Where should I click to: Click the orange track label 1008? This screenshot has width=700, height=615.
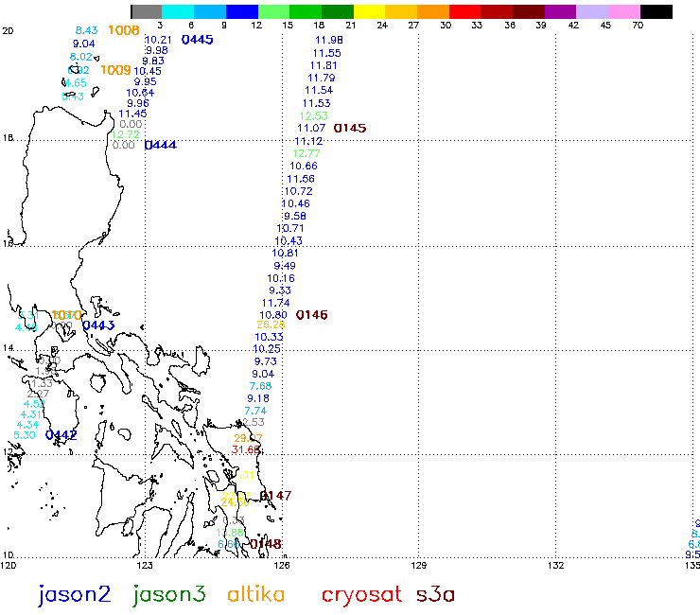pyautogui.click(x=124, y=30)
